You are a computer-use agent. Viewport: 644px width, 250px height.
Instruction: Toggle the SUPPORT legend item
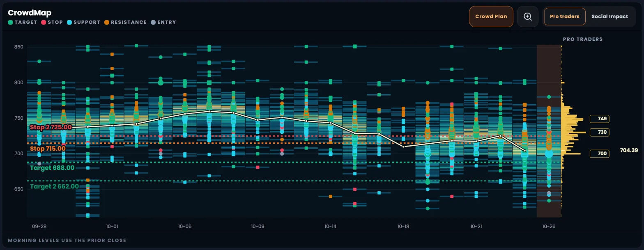[83, 22]
